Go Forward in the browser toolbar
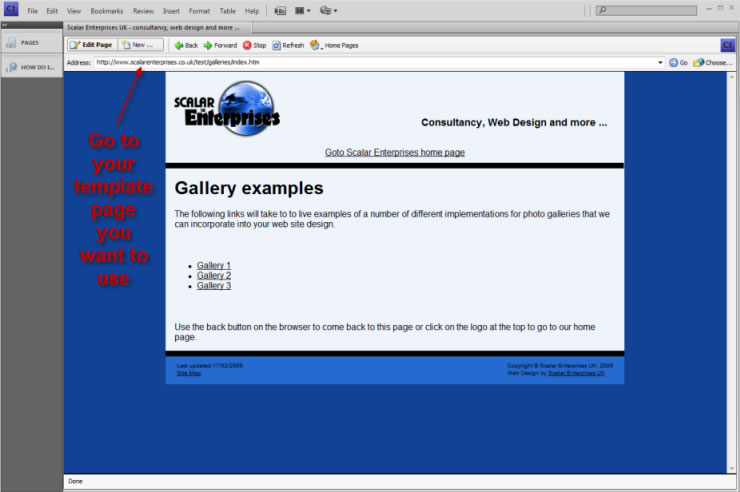 220,45
